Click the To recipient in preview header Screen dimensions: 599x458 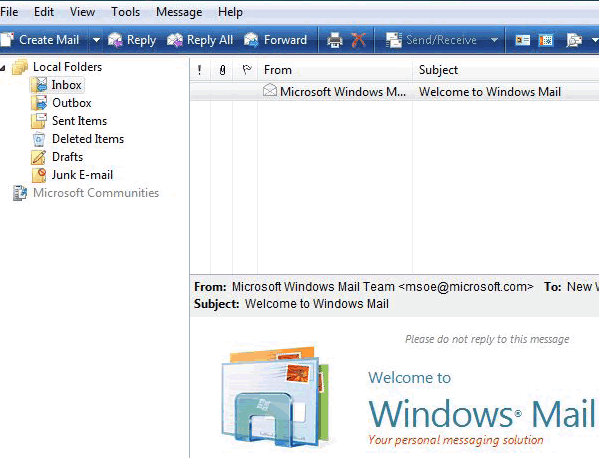coord(583,286)
